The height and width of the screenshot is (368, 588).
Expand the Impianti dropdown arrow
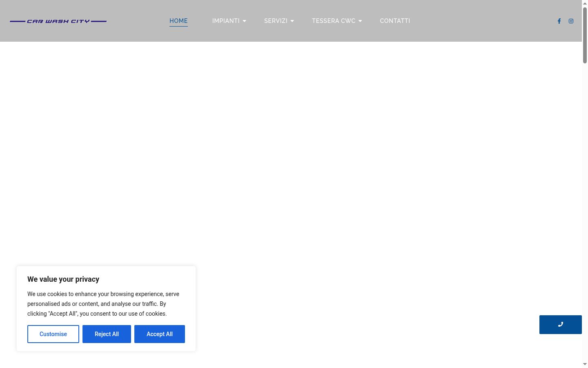pos(244,21)
